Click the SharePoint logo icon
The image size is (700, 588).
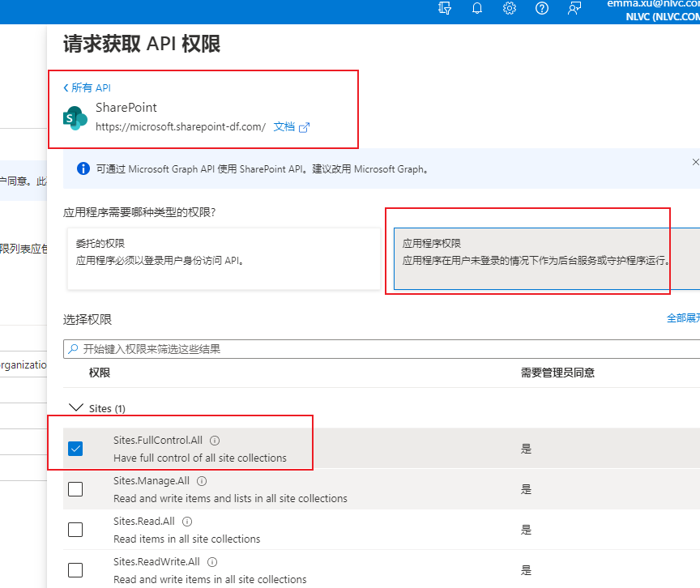pos(75,117)
